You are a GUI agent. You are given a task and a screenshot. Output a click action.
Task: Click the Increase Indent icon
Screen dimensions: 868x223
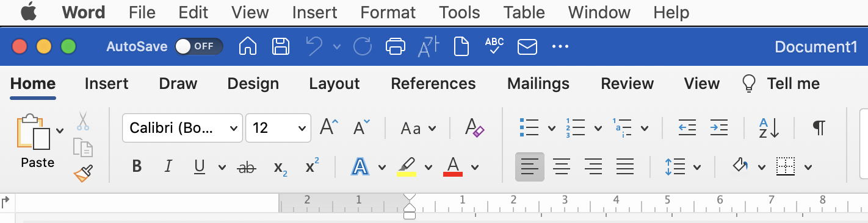(719, 128)
